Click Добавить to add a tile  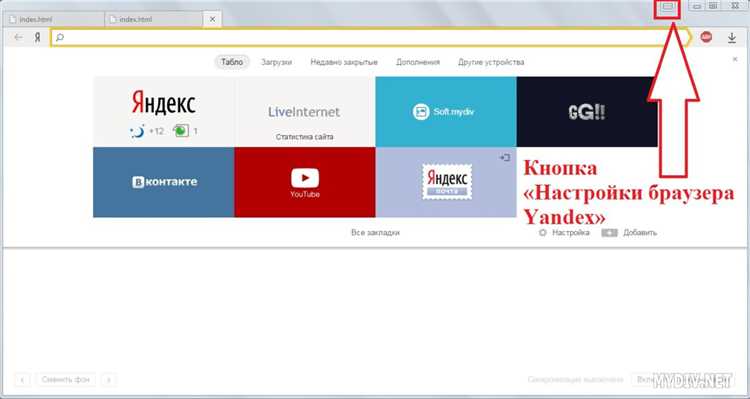pos(629,233)
